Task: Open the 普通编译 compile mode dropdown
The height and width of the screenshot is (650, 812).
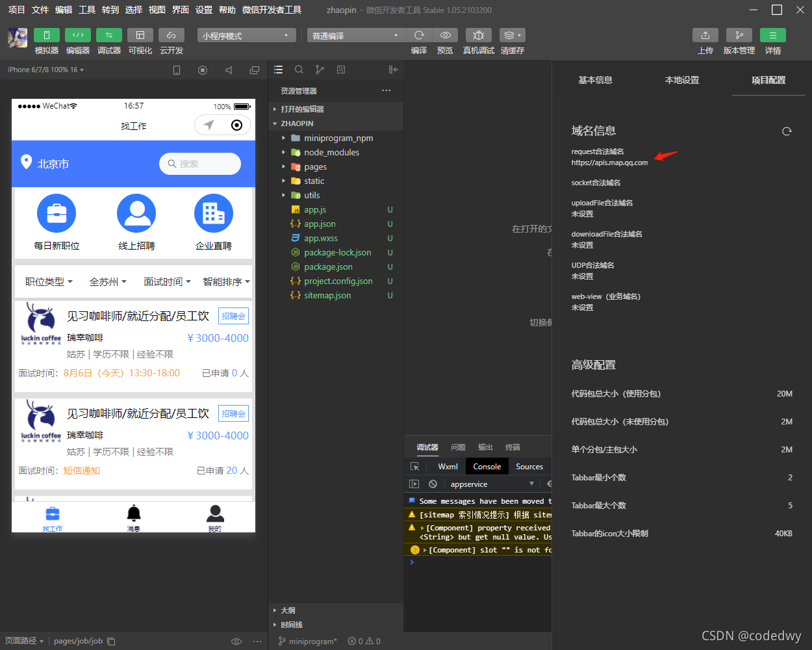Action: [357, 36]
